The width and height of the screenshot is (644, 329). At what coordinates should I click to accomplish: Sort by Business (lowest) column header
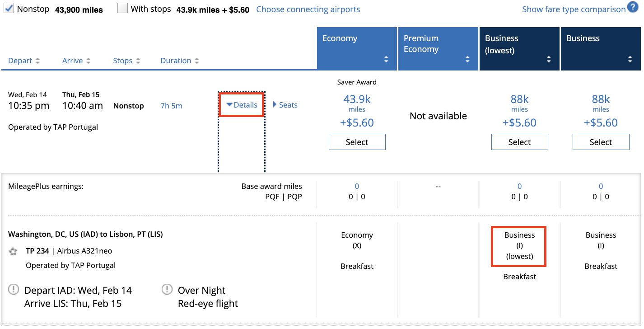pyautogui.click(x=549, y=59)
